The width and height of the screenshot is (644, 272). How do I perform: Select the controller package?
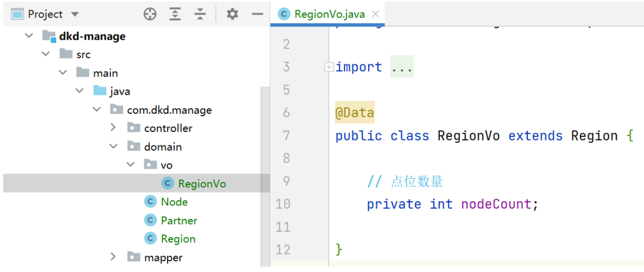[x=168, y=128]
